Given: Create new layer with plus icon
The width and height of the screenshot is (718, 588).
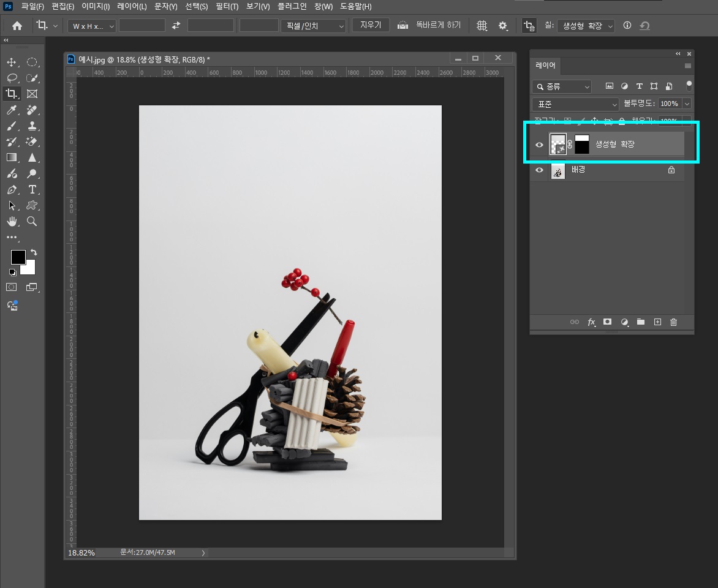Looking at the screenshot, I should (x=657, y=322).
